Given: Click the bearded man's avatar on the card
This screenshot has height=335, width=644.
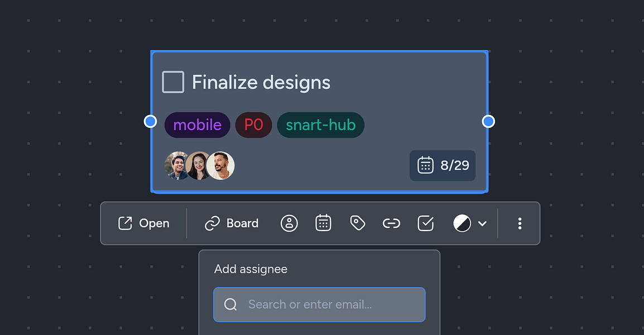Looking at the screenshot, I should 220,166.
